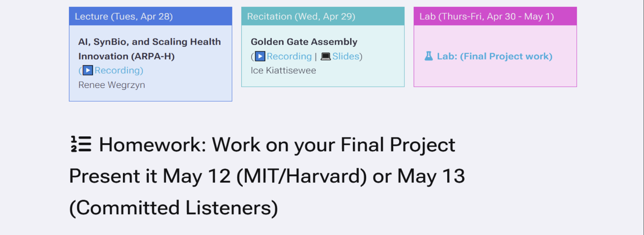Image resolution: width=644 pixels, height=235 pixels.
Task: Click the speaker name Renee Wegrzyn
Action: pos(112,85)
